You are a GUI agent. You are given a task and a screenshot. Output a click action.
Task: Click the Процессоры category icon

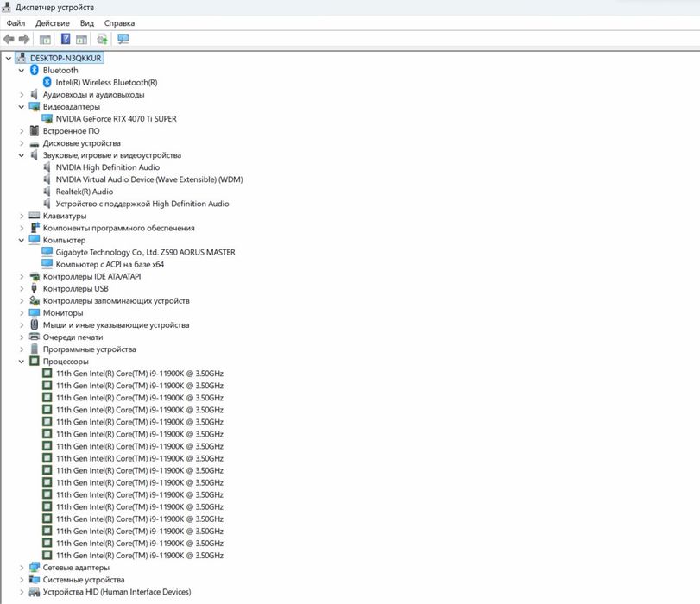tap(35, 361)
